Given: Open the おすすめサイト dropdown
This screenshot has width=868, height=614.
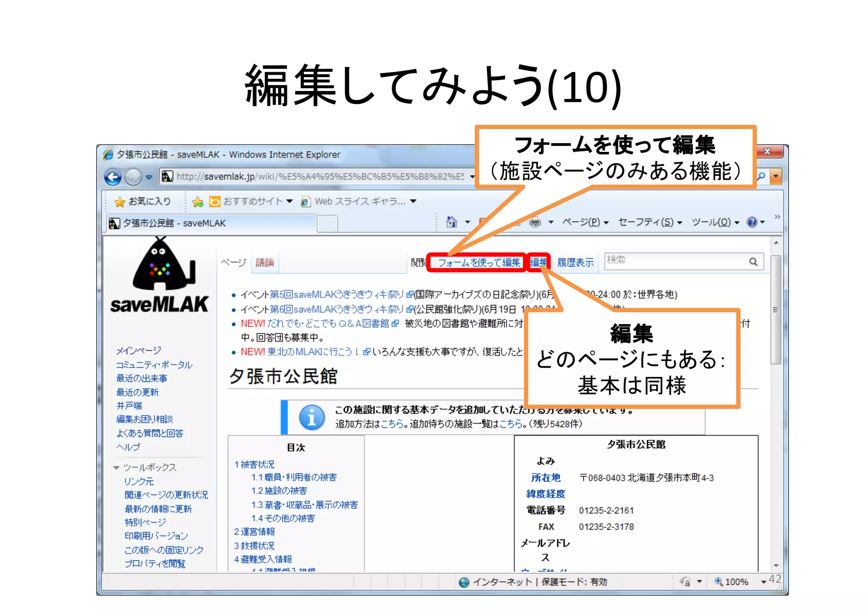Looking at the screenshot, I should (x=290, y=201).
